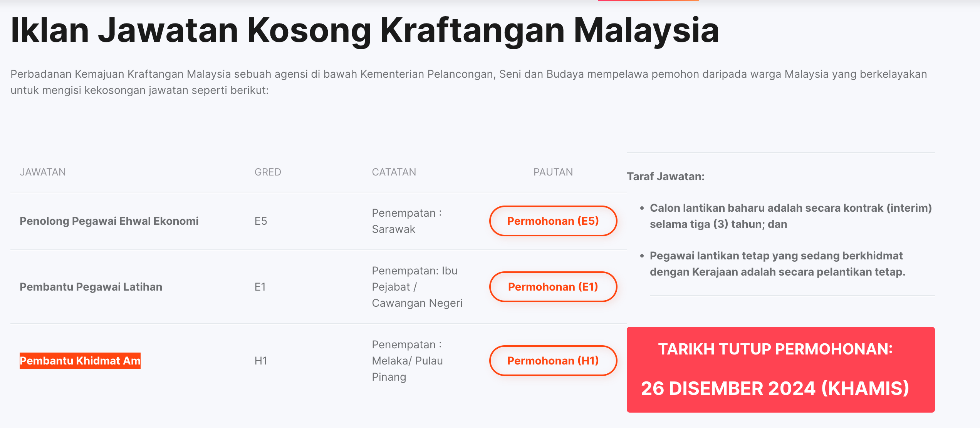Click the Penempatan Sarawak note
Image resolution: width=980 pixels, height=428 pixels.
pos(406,221)
